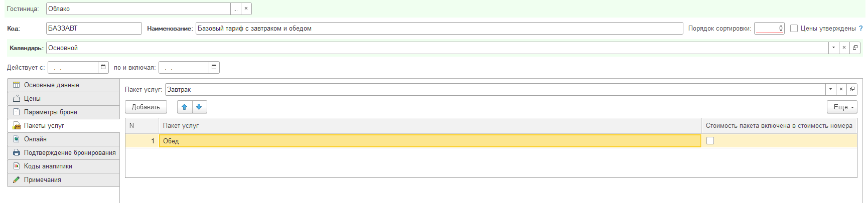Open calendar picker for 'Действует с' date

[103, 67]
